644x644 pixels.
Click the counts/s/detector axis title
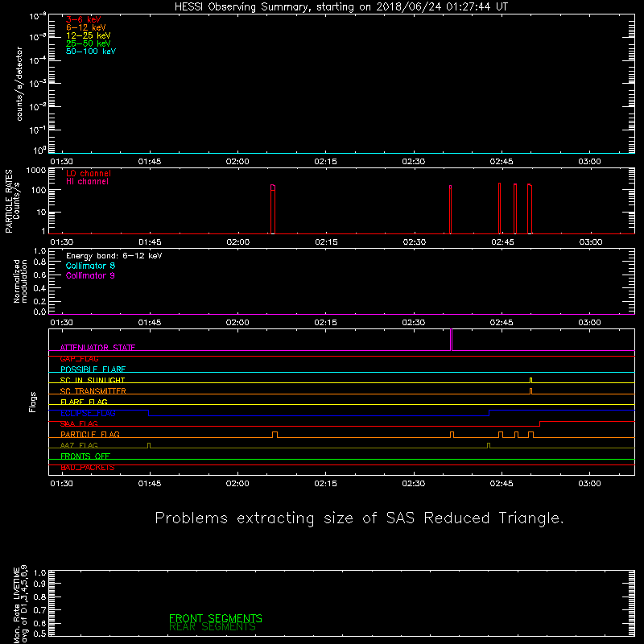[19, 84]
